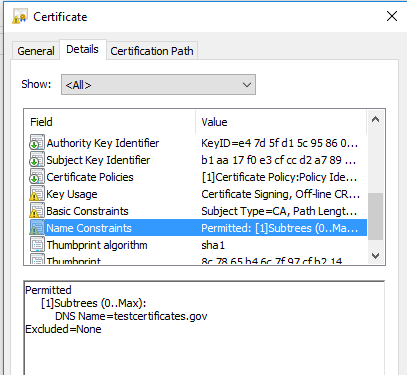Select the Key Usage field
This screenshot has width=407, height=381.
[72, 194]
